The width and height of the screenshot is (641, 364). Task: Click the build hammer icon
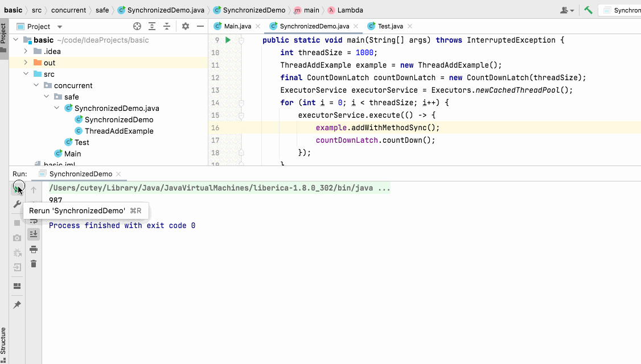point(588,10)
